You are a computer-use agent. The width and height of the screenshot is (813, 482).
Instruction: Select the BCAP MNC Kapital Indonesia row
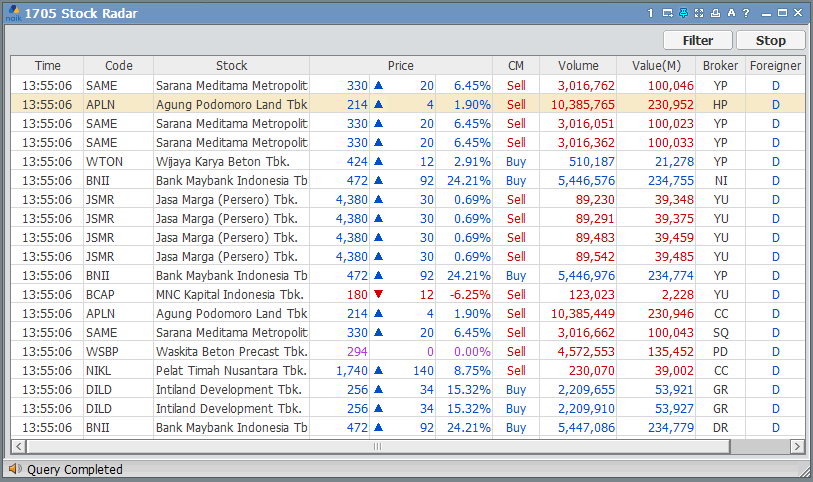230,294
